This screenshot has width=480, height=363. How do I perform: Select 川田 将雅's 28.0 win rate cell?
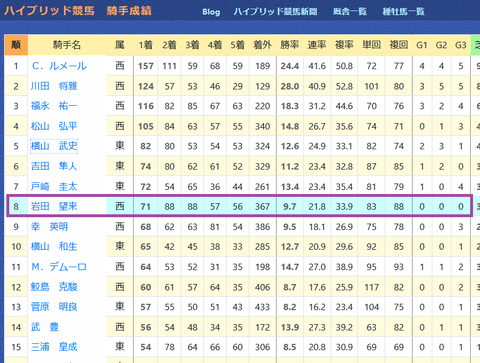[290, 86]
